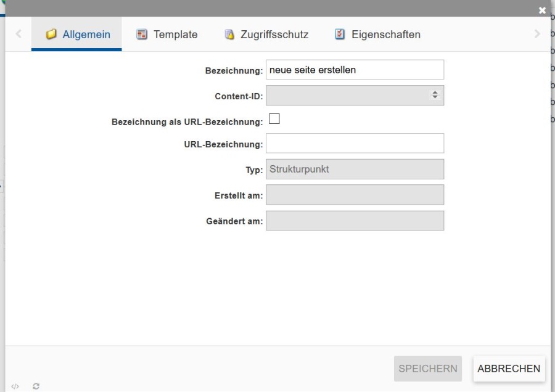555x392 pixels.
Task: Click the lock icon beside Zugriffsschutz
Action: tap(229, 35)
